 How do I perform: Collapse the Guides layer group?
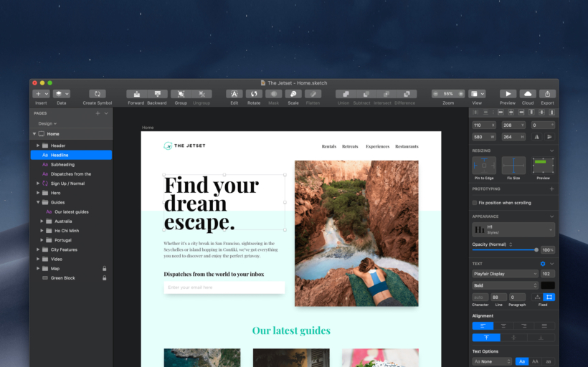tap(38, 202)
